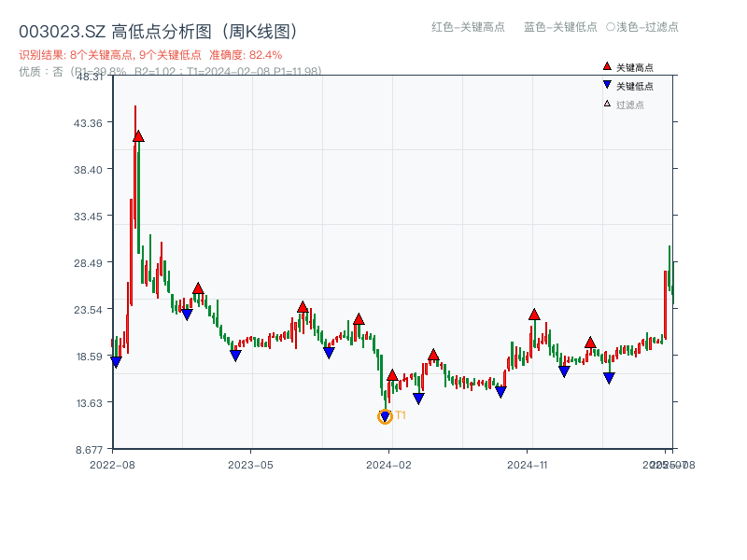Toggle visibility of 关键高点 legend series
This screenshot has height=560, width=747.
point(630,65)
